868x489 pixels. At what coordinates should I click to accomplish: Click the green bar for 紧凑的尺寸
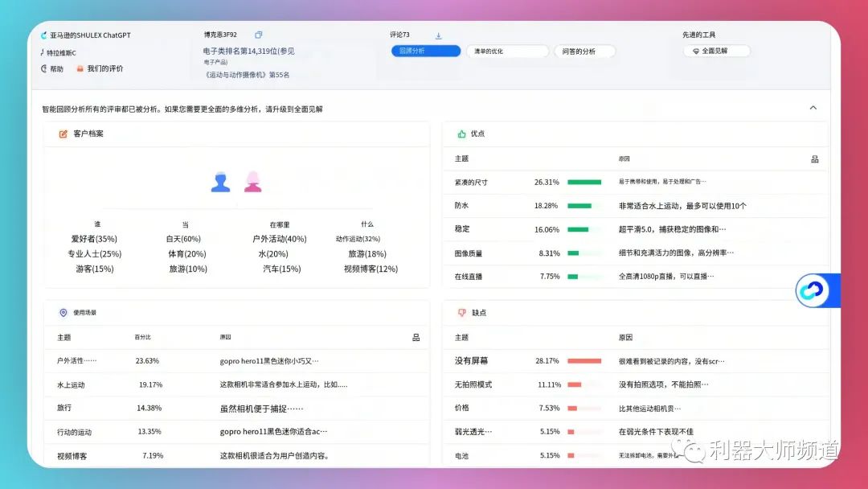click(x=584, y=182)
